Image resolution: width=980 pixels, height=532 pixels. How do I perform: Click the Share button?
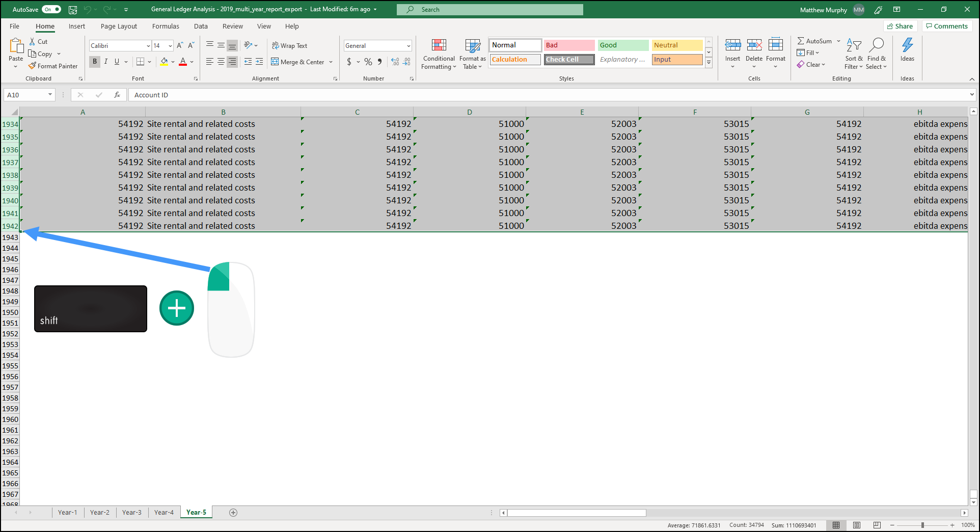pyautogui.click(x=900, y=26)
